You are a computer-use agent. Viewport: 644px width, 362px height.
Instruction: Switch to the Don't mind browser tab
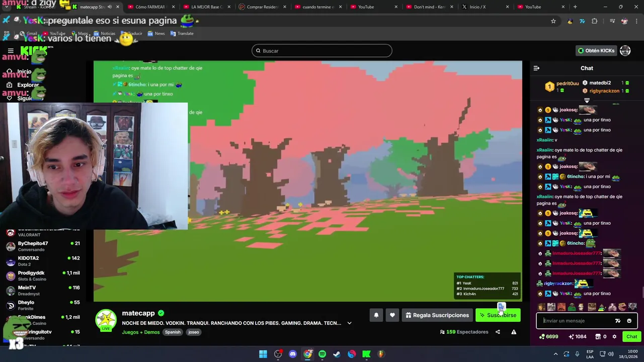(x=429, y=7)
